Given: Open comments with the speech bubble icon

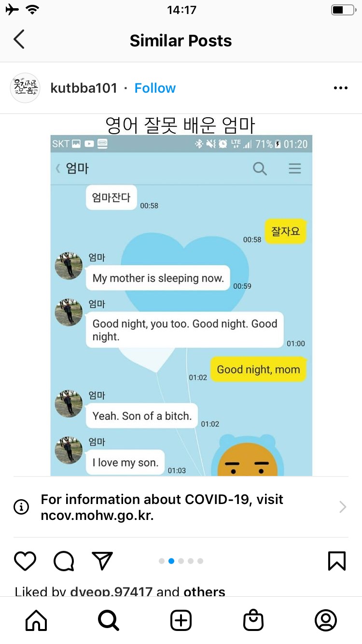Looking at the screenshot, I should (x=64, y=561).
